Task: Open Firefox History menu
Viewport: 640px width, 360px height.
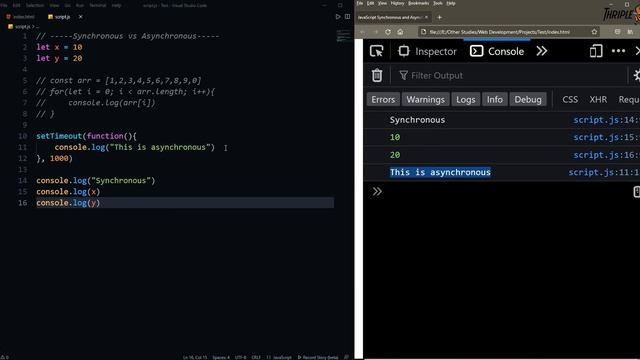Action: click(x=397, y=3)
